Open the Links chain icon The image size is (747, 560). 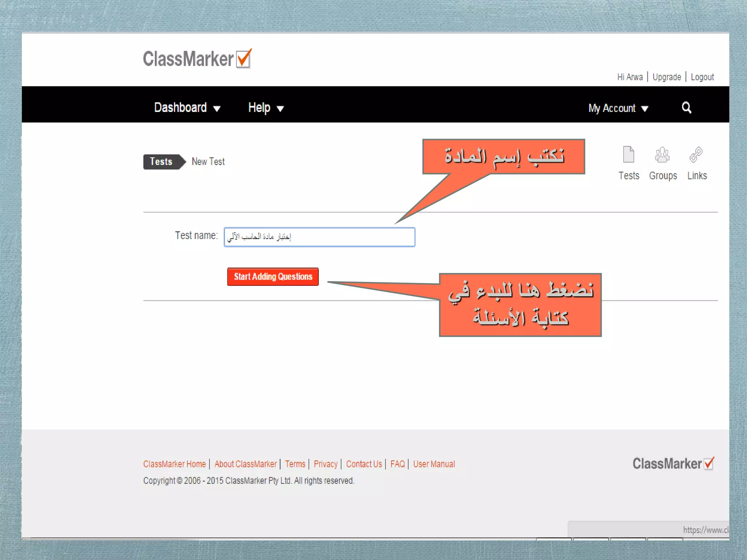696,156
